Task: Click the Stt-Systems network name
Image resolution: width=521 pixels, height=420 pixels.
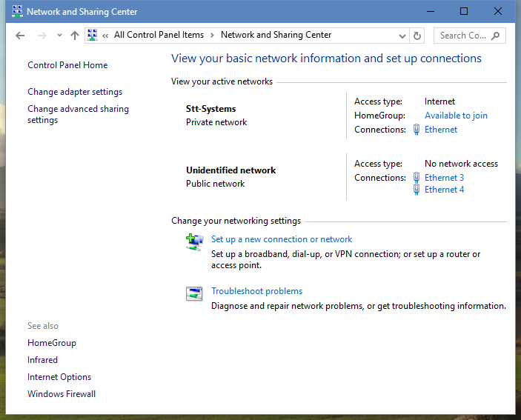Action: coord(211,109)
